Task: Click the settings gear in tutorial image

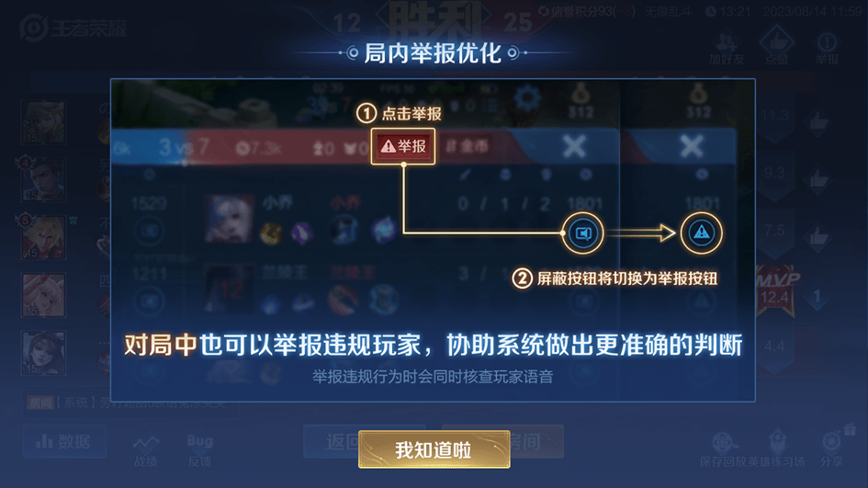Action: (527, 99)
